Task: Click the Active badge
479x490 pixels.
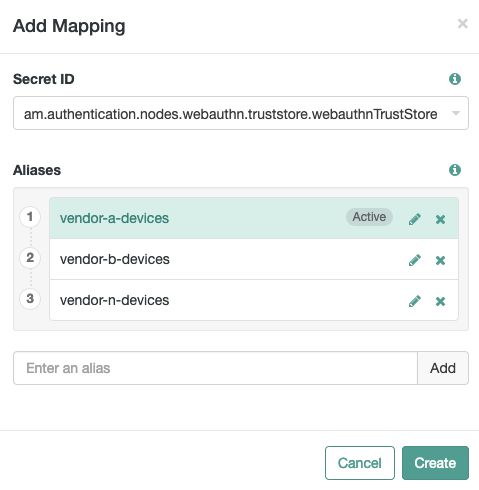Action: click(369, 217)
